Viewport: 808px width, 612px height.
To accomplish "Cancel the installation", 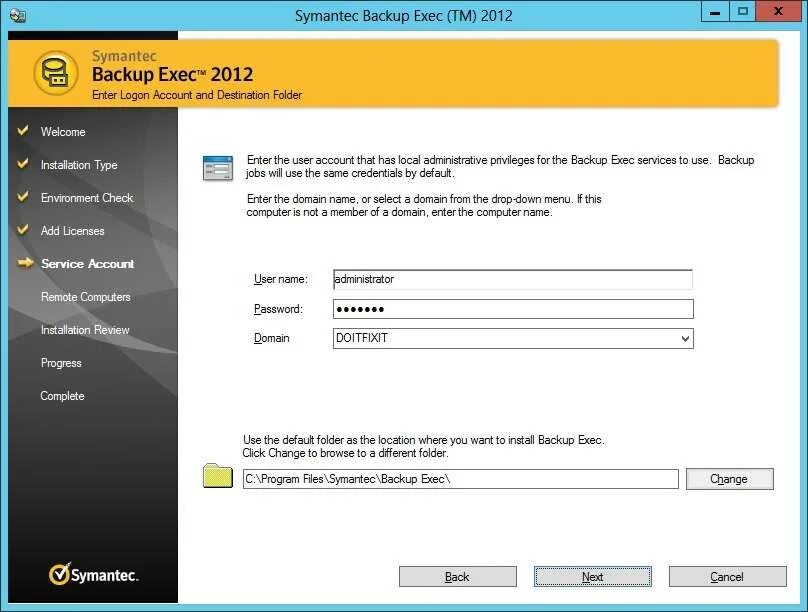I will (728, 576).
